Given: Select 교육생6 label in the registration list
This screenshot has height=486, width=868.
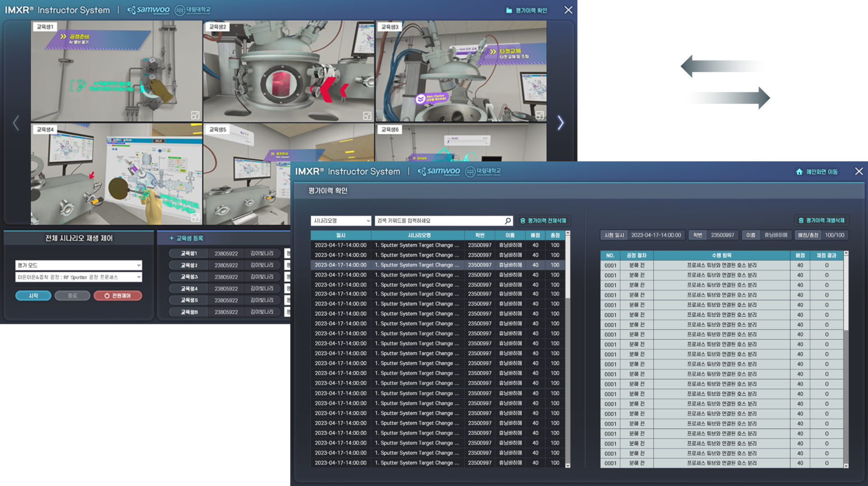Looking at the screenshot, I should coord(189,312).
